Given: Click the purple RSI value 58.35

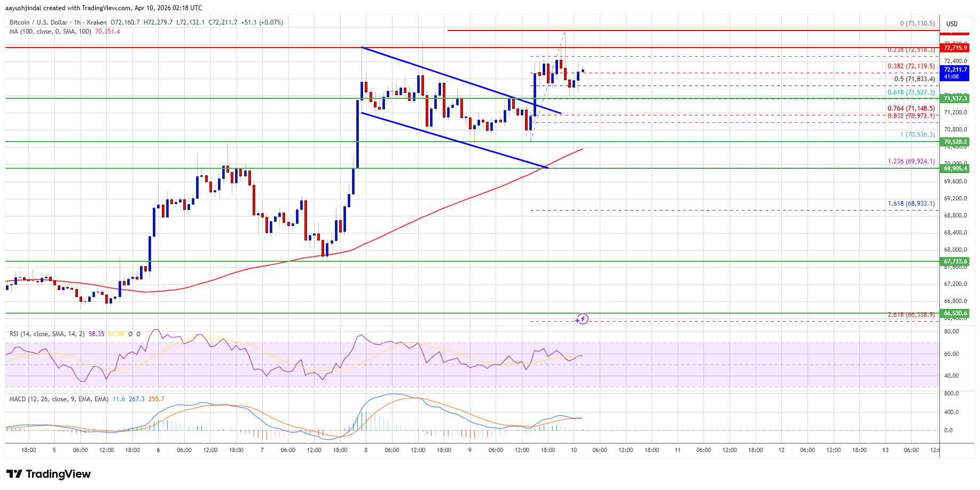Looking at the screenshot, I should pos(97,334).
